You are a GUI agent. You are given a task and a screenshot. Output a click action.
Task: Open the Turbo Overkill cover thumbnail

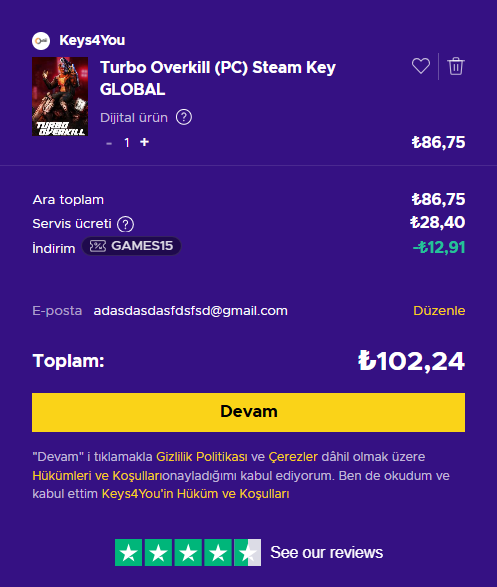[60, 96]
